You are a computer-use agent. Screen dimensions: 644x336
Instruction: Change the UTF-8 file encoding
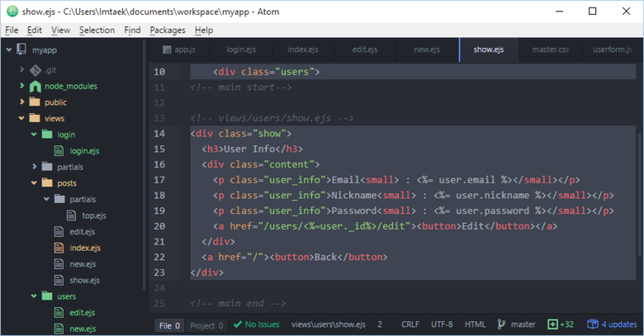pos(442,325)
